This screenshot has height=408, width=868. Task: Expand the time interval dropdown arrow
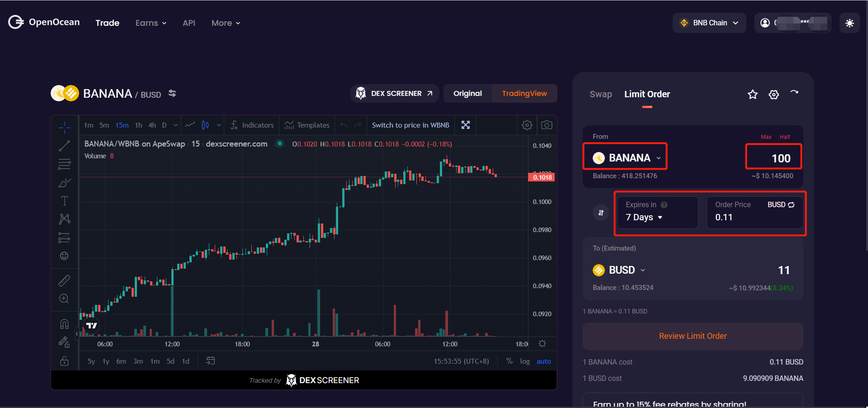pyautogui.click(x=175, y=125)
